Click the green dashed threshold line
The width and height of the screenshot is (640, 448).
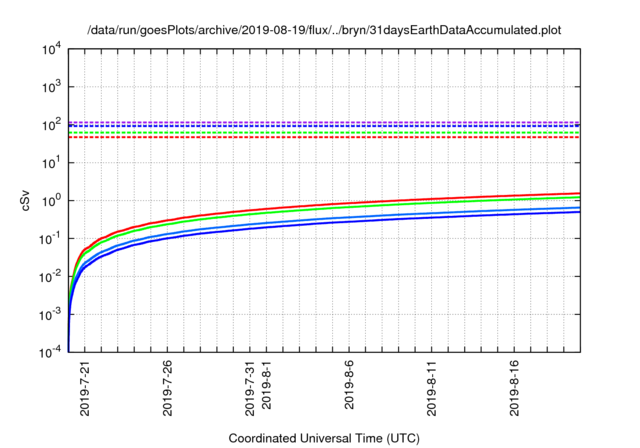(x=324, y=133)
